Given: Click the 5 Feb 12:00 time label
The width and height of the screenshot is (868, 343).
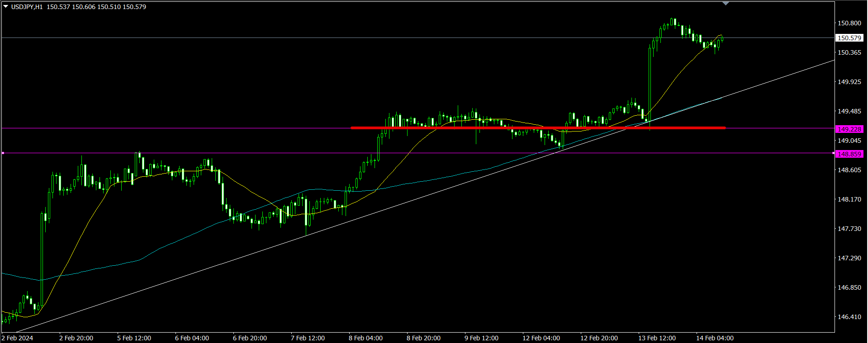Looking at the screenshot, I should (x=134, y=338).
